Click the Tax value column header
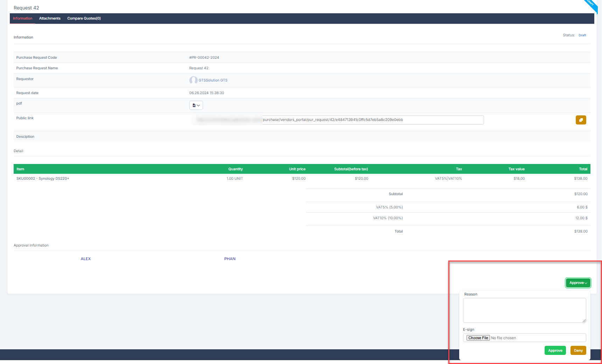The height and width of the screenshot is (364, 602). pyautogui.click(x=516, y=169)
